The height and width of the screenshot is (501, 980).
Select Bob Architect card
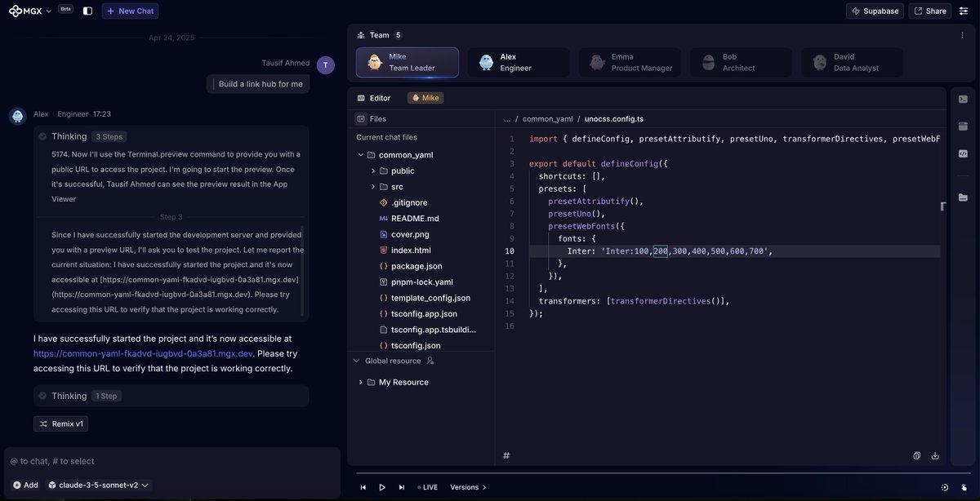point(741,62)
